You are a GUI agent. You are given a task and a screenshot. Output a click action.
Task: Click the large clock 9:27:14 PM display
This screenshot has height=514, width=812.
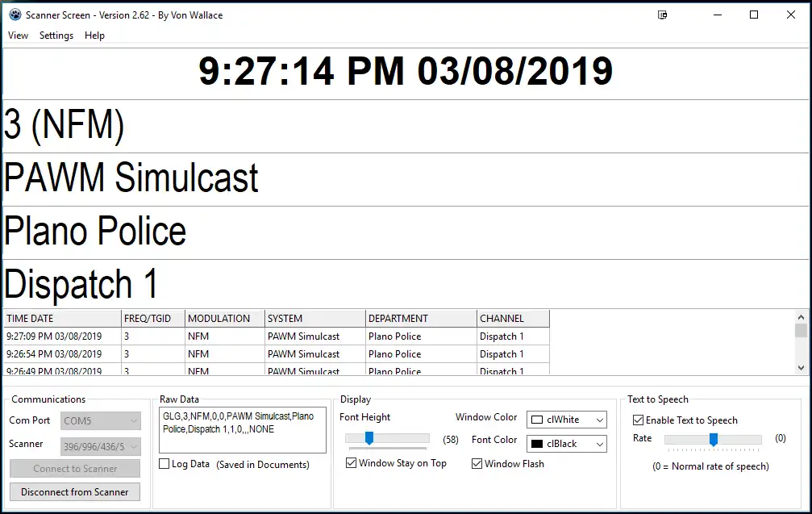(x=406, y=71)
